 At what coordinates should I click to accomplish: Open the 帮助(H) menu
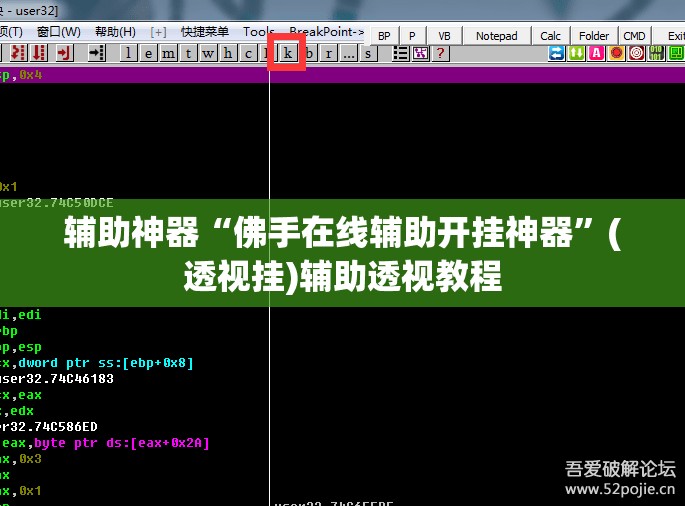(115, 32)
